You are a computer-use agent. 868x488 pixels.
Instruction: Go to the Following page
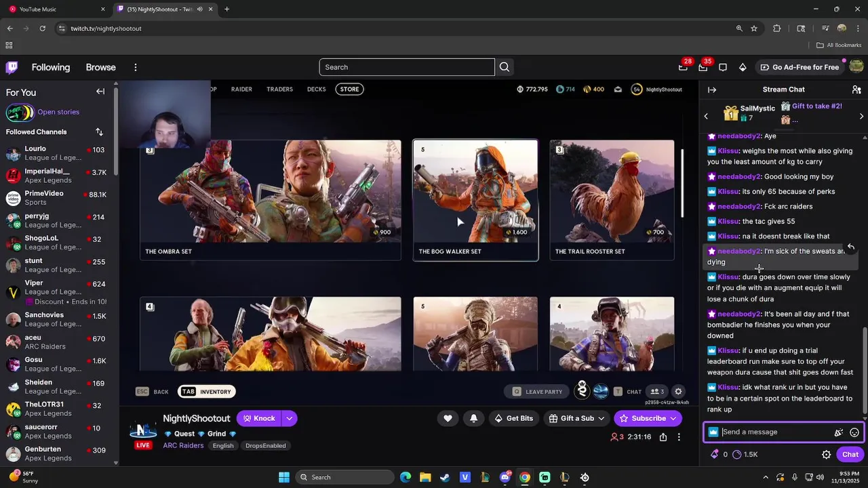pyautogui.click(x=51, y=67)
